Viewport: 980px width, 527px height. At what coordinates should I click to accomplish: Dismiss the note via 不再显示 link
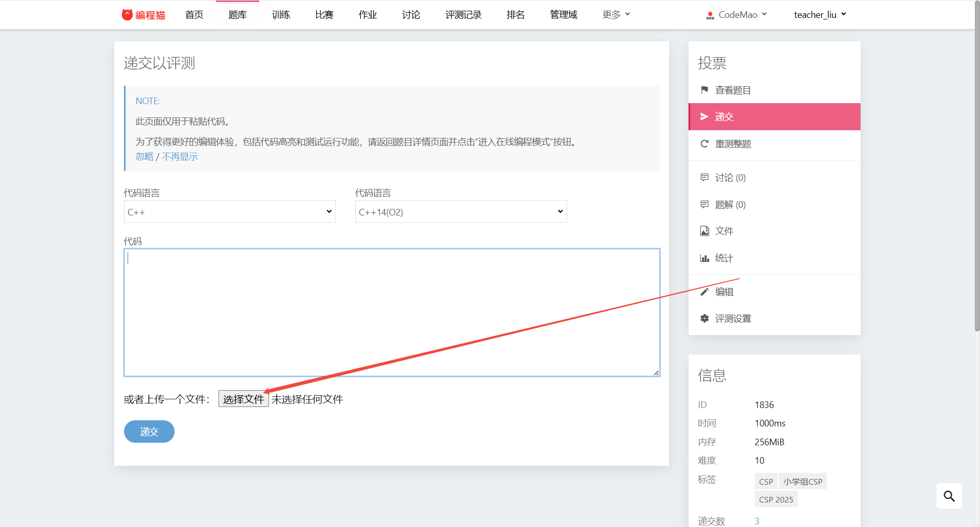point(180,157)
